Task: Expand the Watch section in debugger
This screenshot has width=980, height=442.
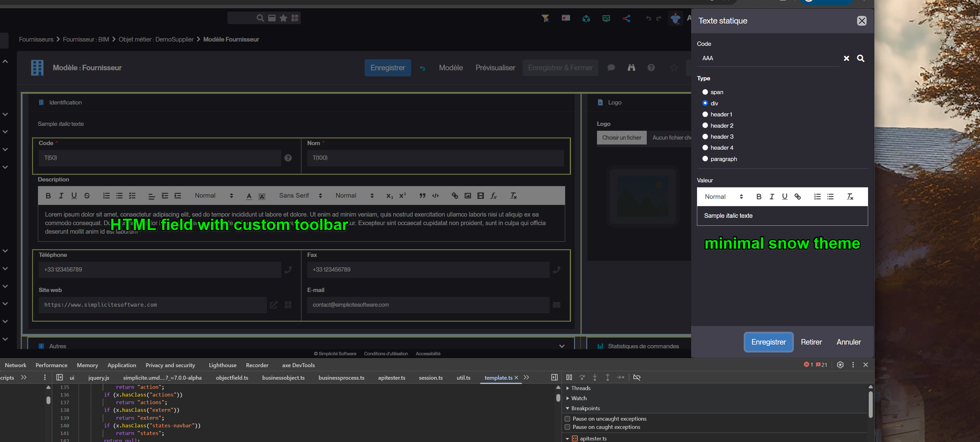Action: point(578,398)
